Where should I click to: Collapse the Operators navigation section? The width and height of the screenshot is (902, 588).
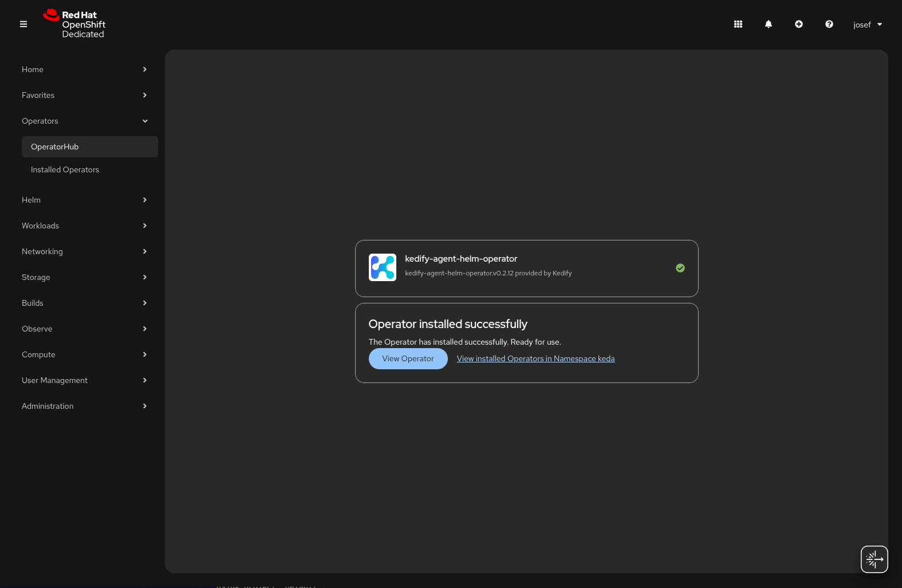click(x=84, y=121)
